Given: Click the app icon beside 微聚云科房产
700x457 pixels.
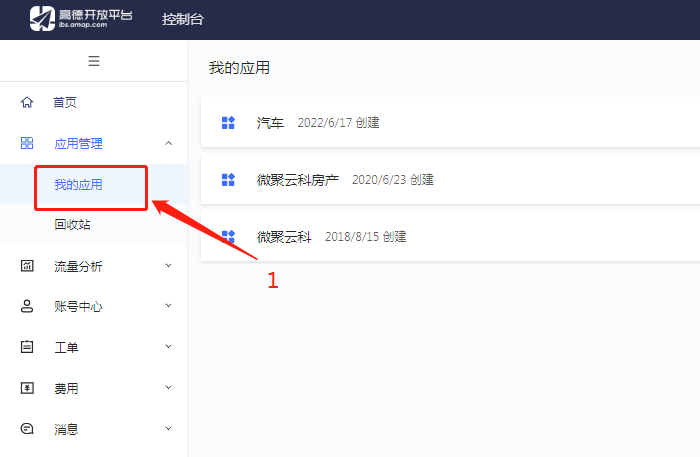Looking at the screenshot, I should tap(228, 180).
